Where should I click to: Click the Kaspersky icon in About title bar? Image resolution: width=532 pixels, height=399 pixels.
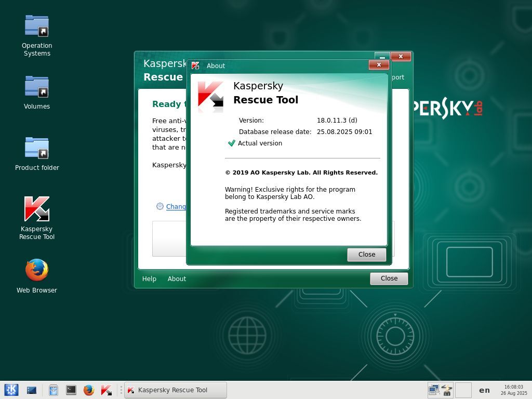click(x=195, y=65)
